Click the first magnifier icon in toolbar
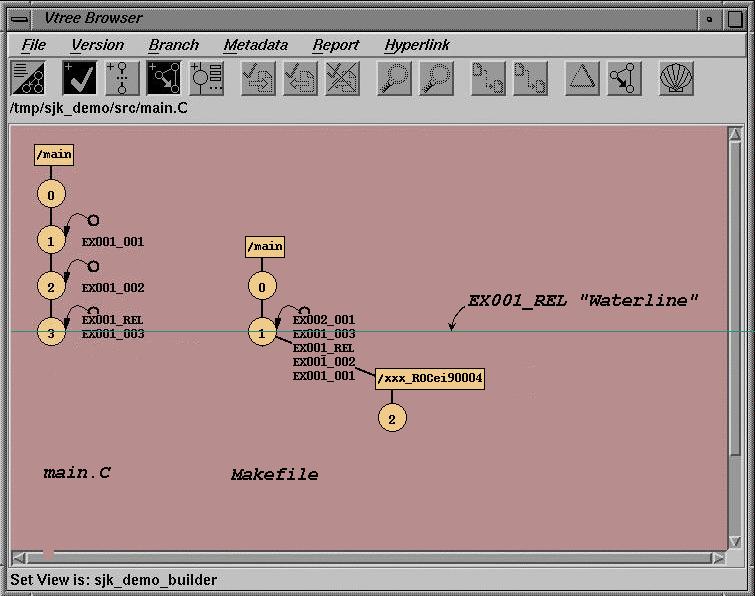 click(x=394, y=79)
